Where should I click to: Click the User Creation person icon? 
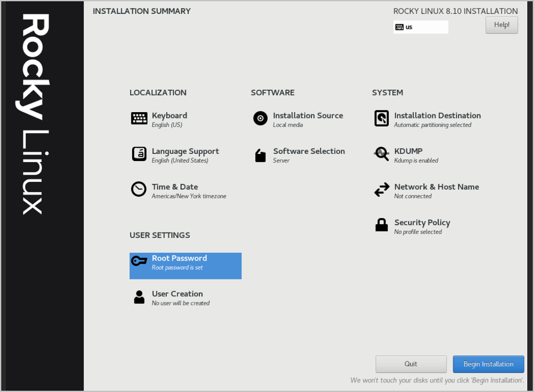139,297
